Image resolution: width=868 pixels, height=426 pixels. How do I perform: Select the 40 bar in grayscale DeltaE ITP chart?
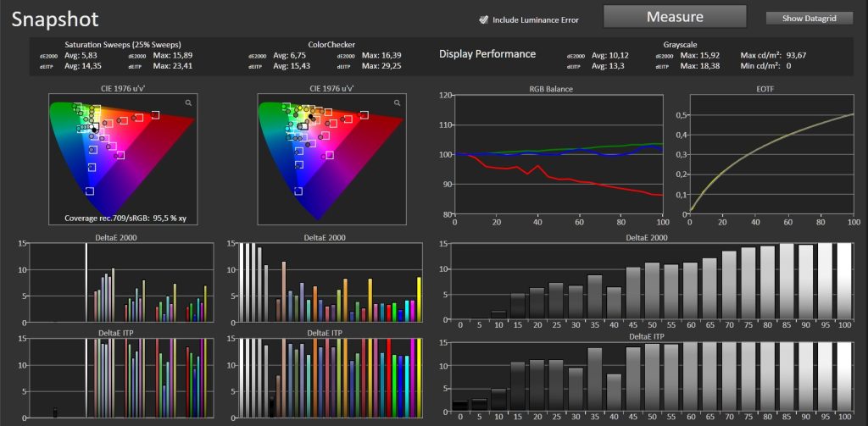(x=614, y=391)
